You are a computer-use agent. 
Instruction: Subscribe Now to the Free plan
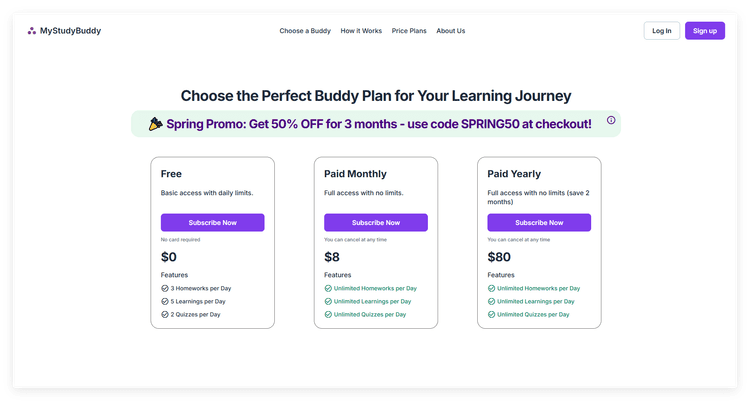click(212, 223)
